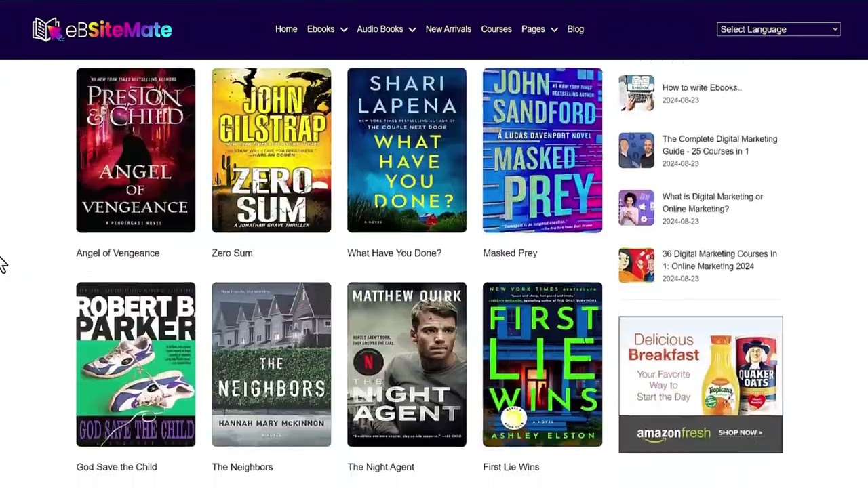Click the Ebooks menu label

(321, 29)
